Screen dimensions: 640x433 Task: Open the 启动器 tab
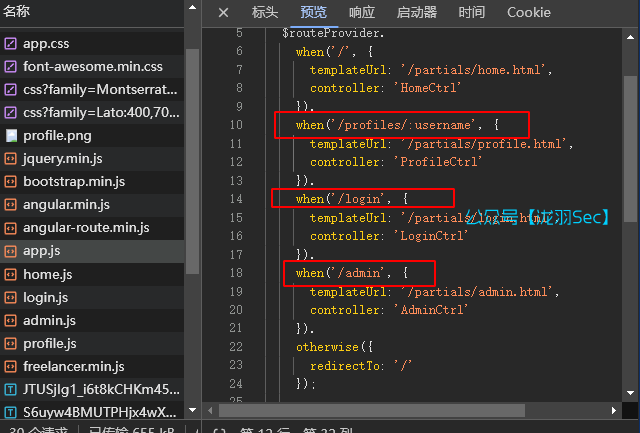416,12
